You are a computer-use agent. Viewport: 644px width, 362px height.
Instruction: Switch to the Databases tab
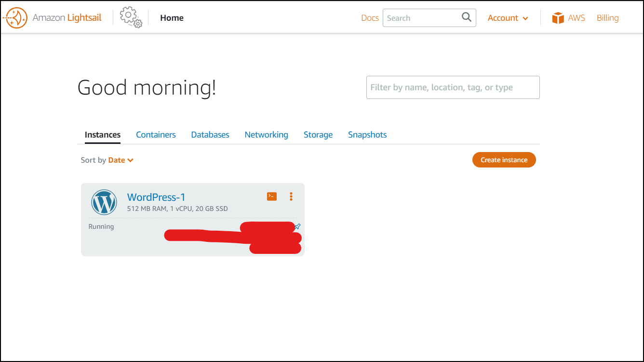tap(210, 135)
